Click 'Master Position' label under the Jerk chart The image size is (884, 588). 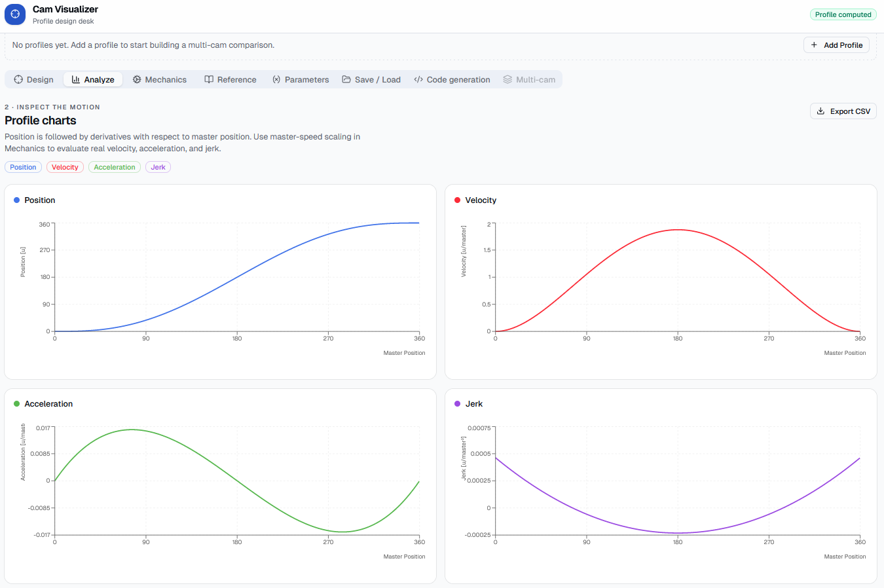coord(845,557)
